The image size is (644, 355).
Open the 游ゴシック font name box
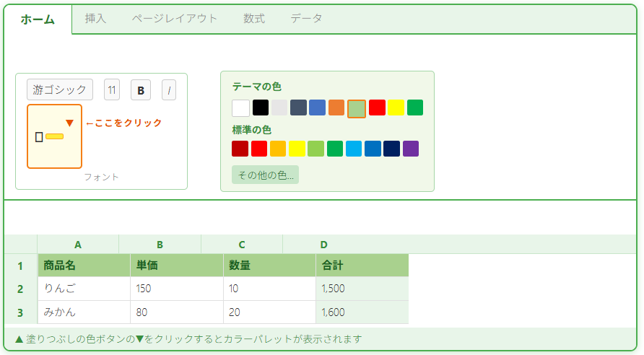pyautogui.click(x=60, y=89)
